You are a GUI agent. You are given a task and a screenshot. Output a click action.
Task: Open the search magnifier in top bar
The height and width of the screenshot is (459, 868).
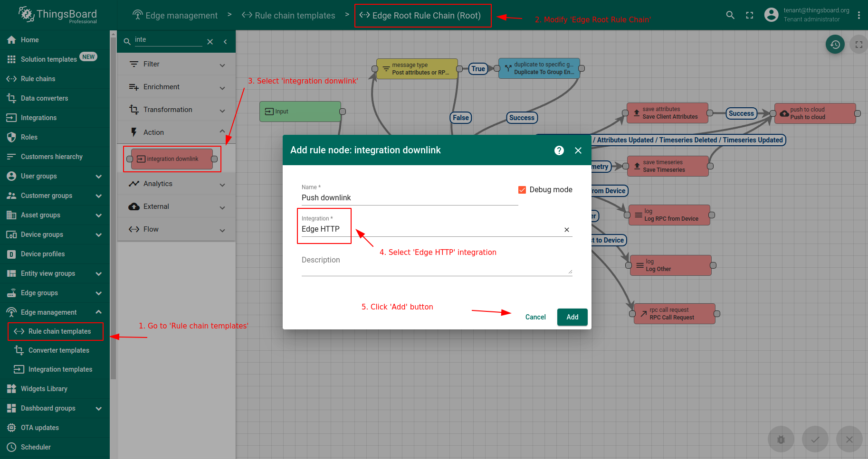coord(730,15)
